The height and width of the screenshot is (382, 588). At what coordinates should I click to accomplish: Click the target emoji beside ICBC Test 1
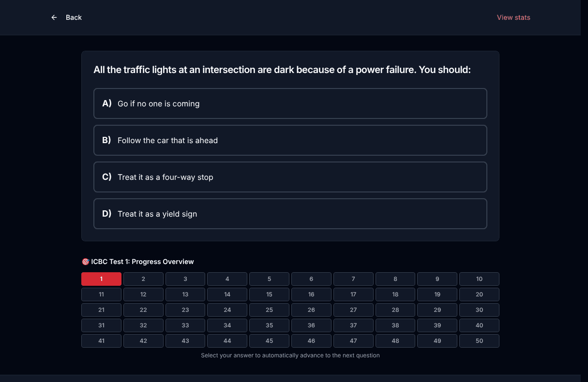(86, 262)
